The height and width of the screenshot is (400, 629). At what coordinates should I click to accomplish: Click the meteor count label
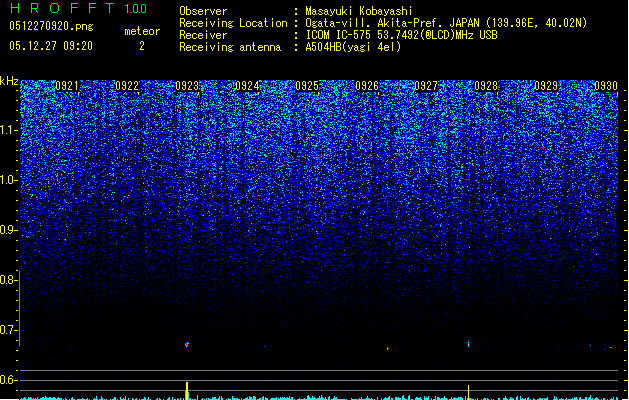142,31
